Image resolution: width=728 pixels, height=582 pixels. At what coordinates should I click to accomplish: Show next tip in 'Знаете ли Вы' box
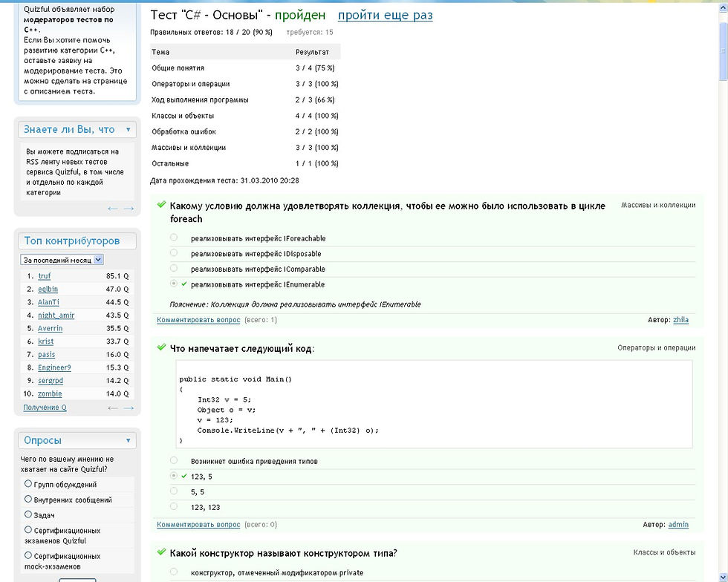click(x=129, y=209)
